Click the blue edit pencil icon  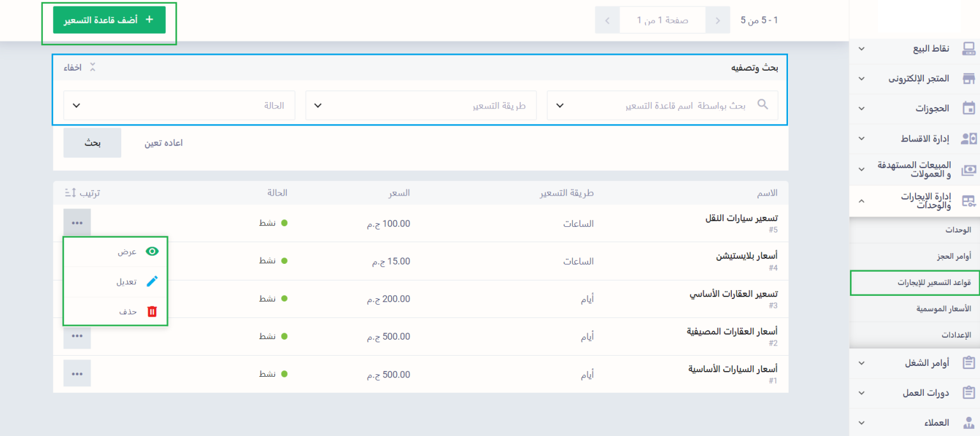point(152,282)
